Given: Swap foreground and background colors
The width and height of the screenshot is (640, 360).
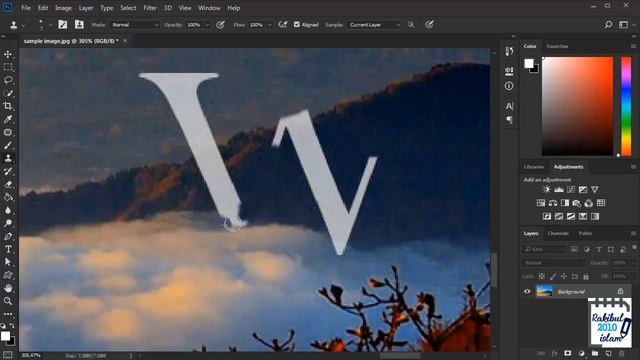Looking at the screenshot, I should [x=12, y=326].
